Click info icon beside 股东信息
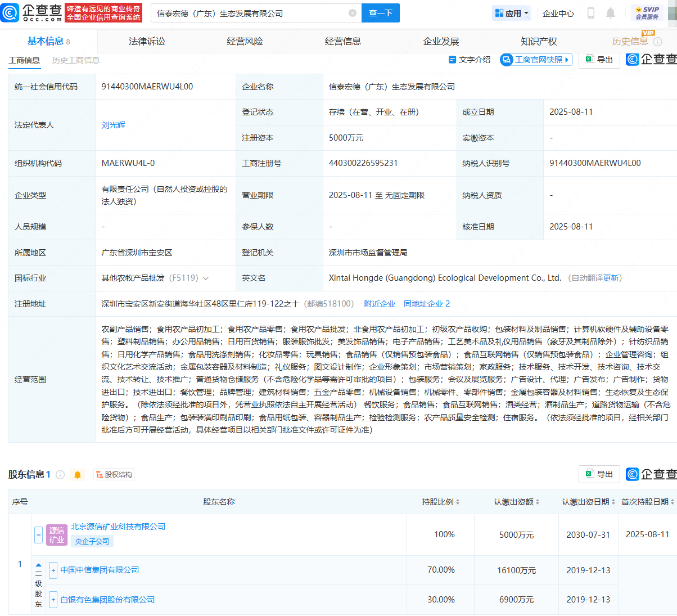This screenshot has height=616, width=677. 60,475
